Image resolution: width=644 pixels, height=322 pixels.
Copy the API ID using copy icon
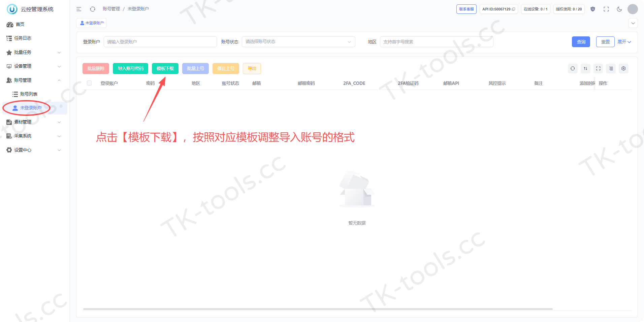click(x=513, y=9)
